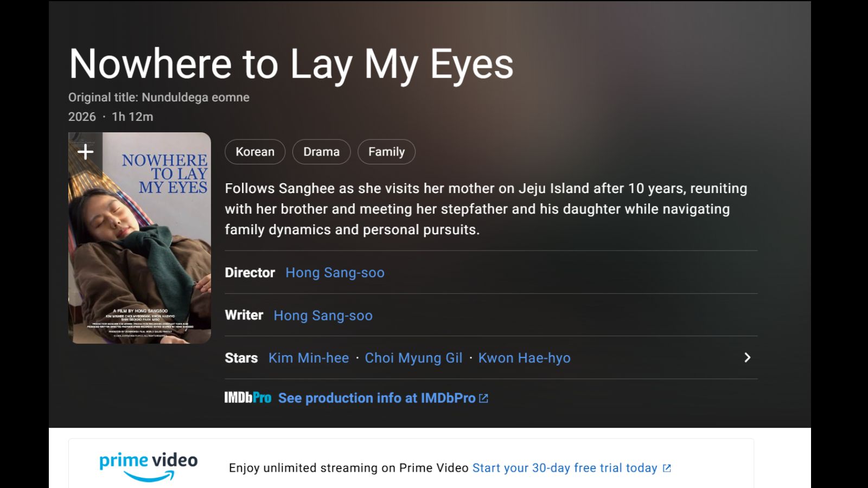The width and height of the screenshot is (868, 488).
Task: Start your 30-day free trial today link
Action: [565, 468]
